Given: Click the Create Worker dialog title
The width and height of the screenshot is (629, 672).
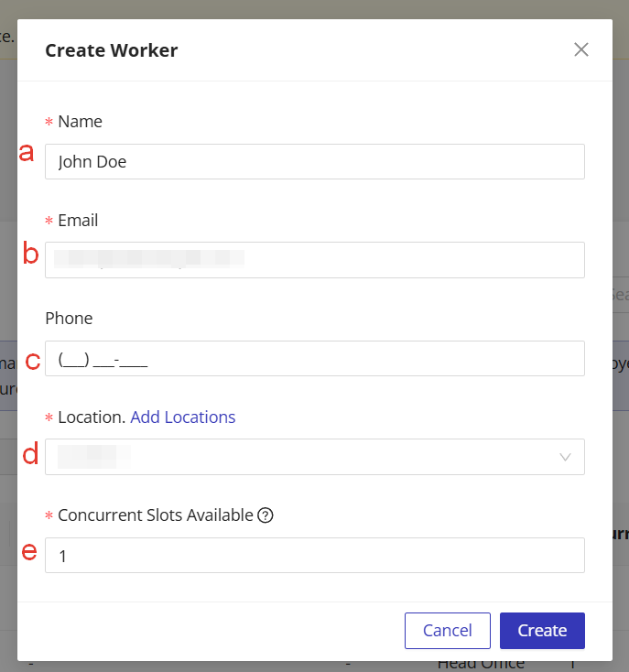Looking at the screenshot, I should 112,50.
